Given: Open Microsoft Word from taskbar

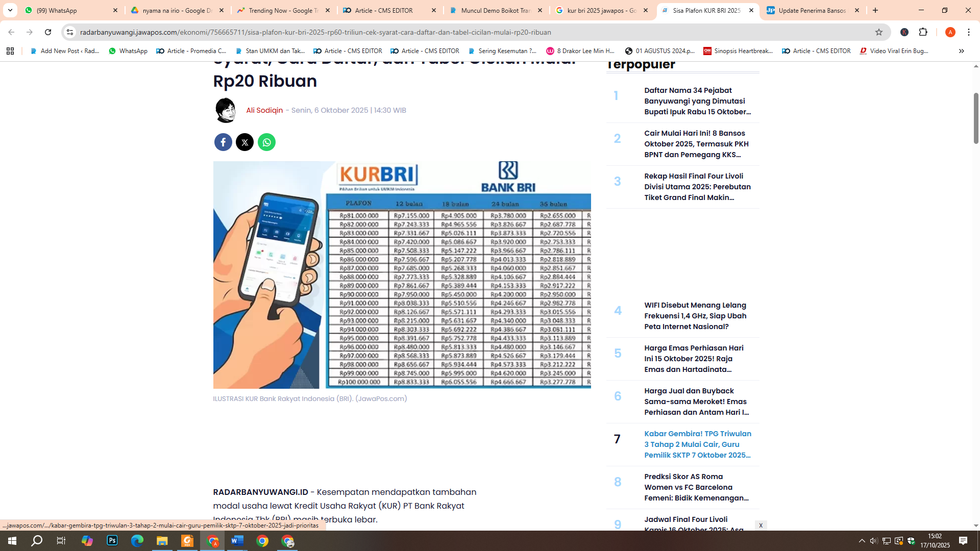Looking at the screenshot, I should click(237, 541).
